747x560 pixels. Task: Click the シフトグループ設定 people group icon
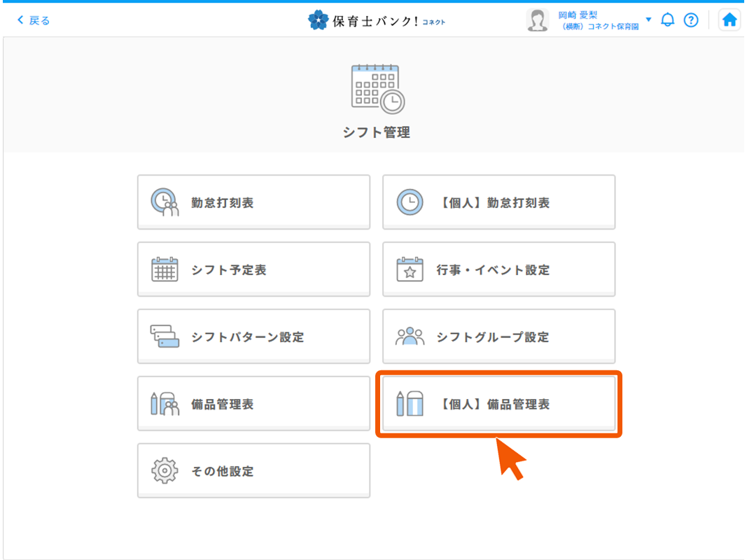[x=410, y=337]
